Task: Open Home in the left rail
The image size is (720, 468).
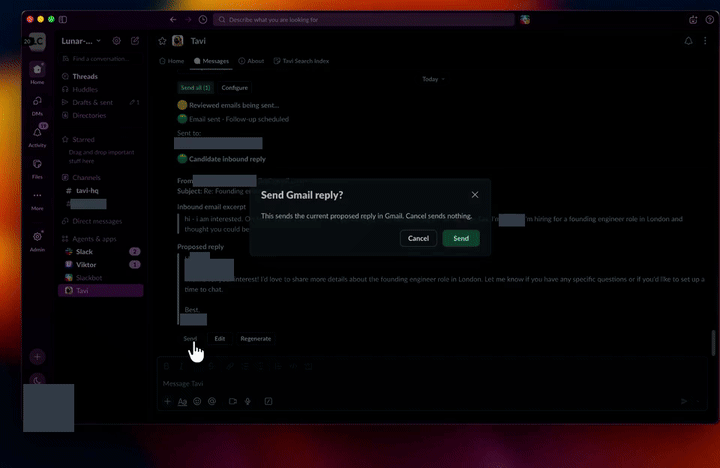Action: (37, 73)
